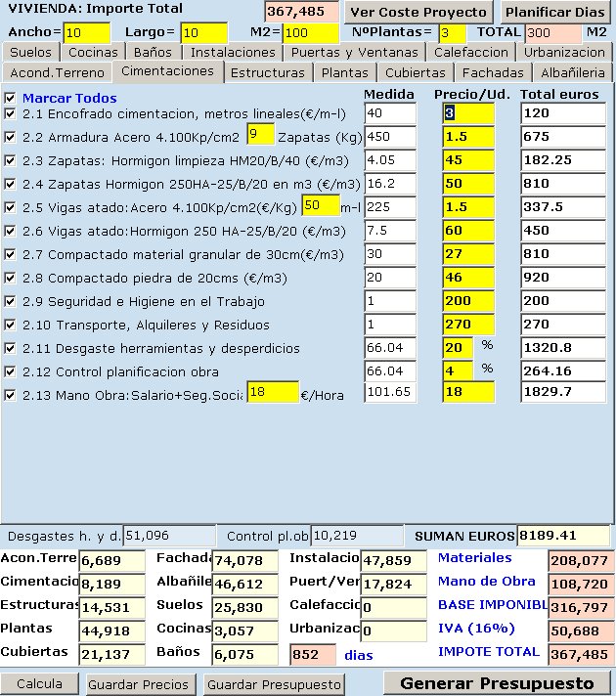Uncheck 2.10 Transporte, Alquileres y Residuos
The height and width of the screenshot is (696, 616).
10,326
